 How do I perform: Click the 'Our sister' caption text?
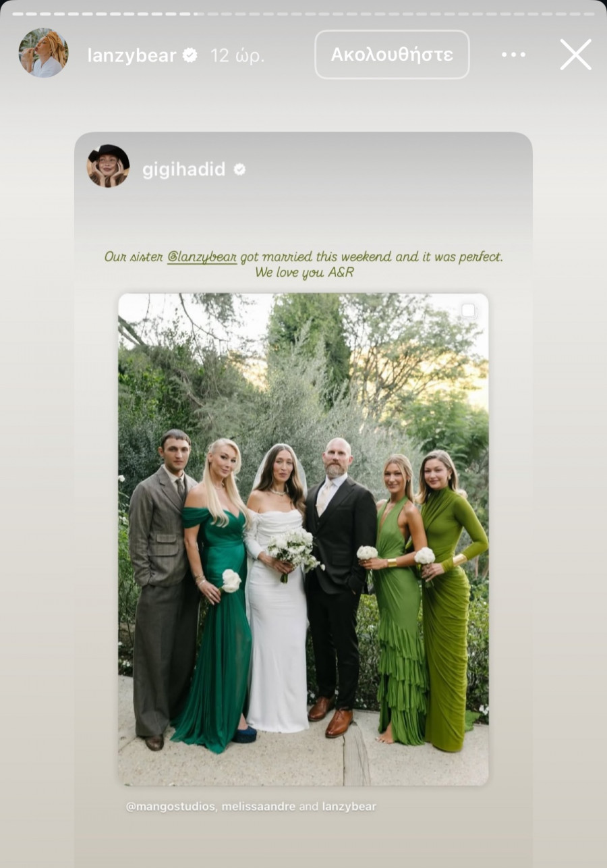pyautogui.click(x=134, y=257)
